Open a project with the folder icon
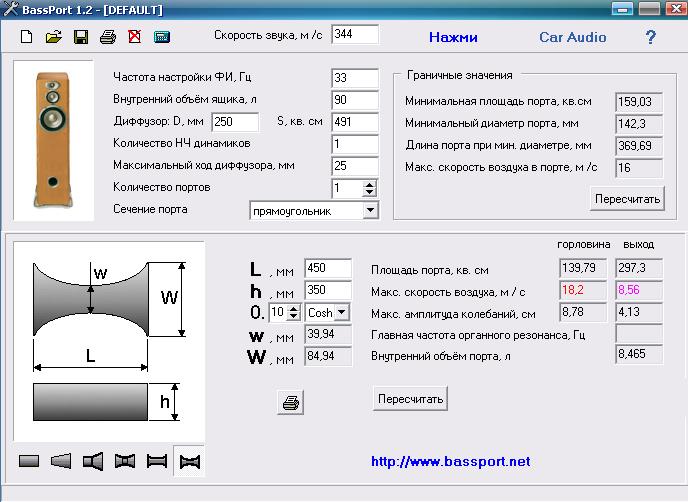Viewport: 688px width, 502px height. tap(54, 38)
